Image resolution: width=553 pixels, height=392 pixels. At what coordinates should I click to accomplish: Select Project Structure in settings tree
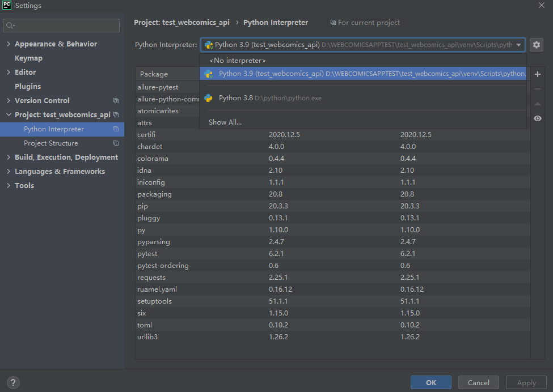pos(62,143)
